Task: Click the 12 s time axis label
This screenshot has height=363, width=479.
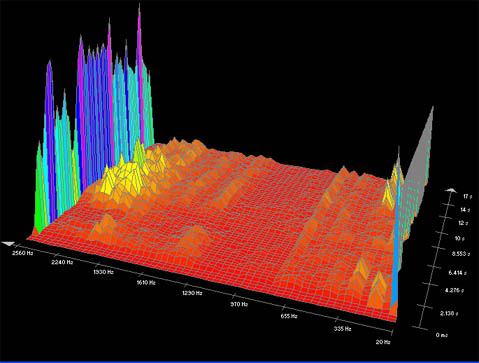Action: [x=463, y=223]
